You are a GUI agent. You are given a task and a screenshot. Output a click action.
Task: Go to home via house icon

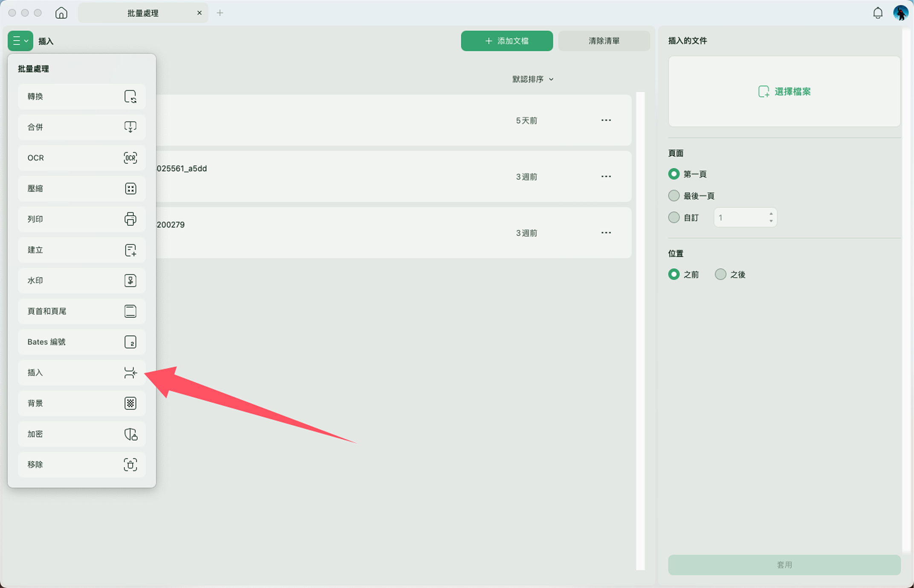click(61, 13)
